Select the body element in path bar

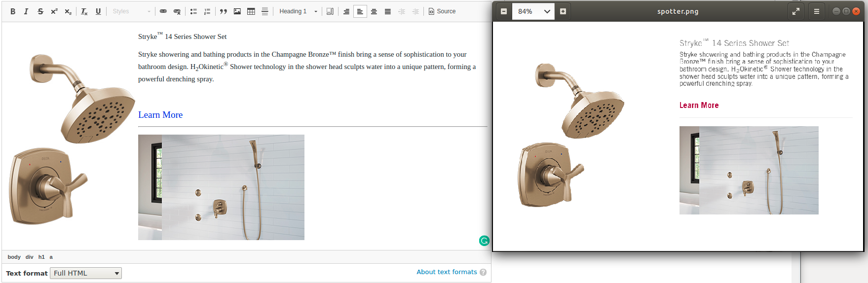point(14,257)
